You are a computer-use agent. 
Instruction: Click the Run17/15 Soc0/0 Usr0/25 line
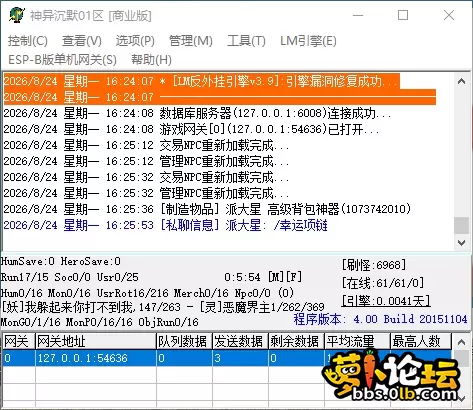click(70, 277)
